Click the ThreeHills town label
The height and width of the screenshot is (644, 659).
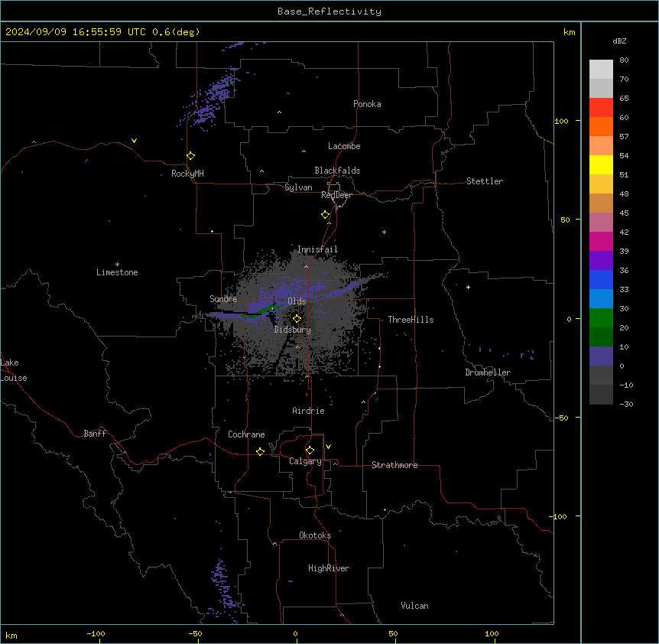pos(411,320)
